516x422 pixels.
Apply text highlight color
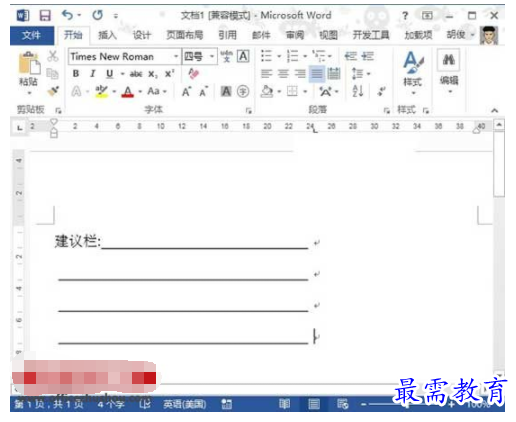point(101,91)
